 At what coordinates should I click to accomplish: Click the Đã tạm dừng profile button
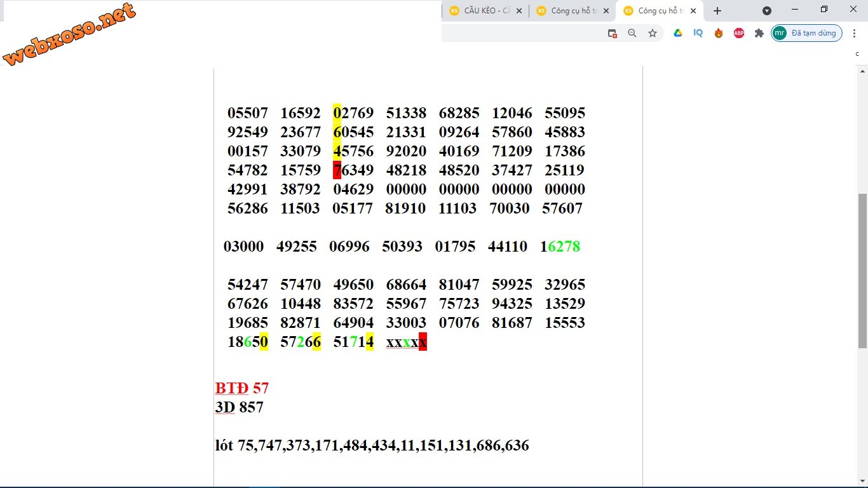click(807, 33)
